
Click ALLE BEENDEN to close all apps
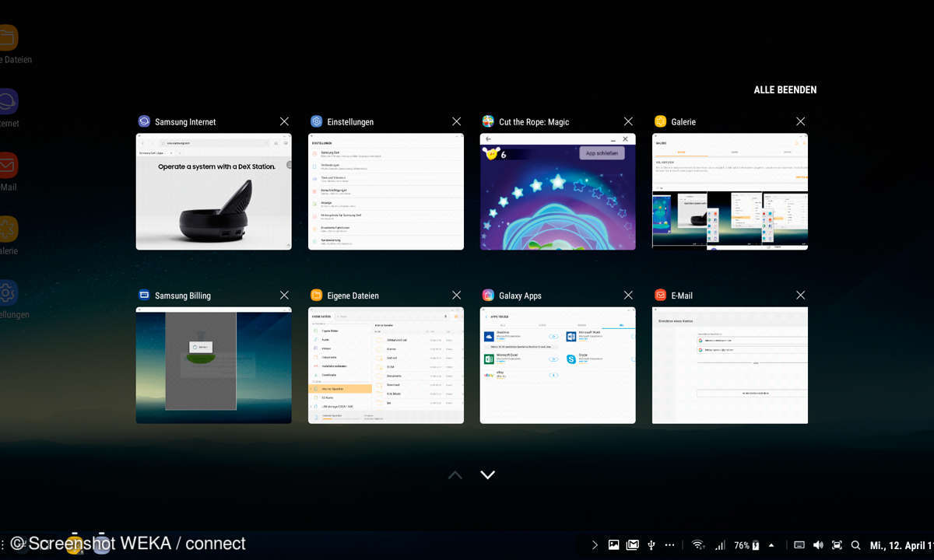pos(785,90)
